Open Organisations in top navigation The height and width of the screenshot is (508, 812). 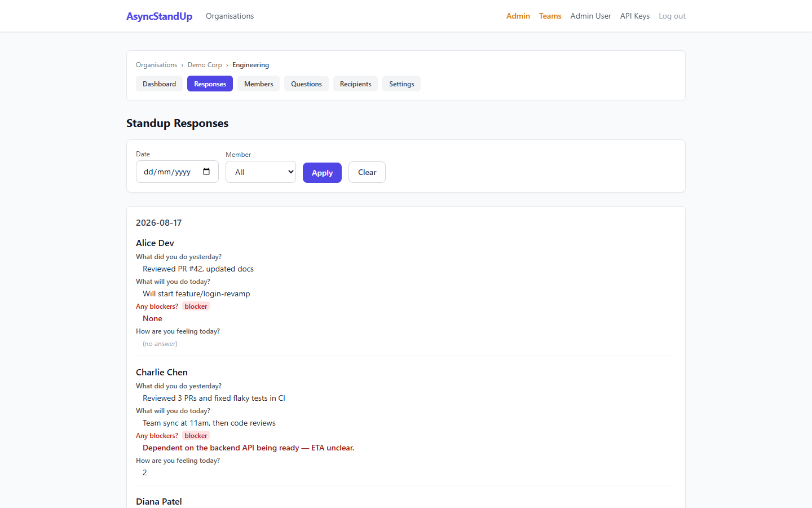click(x=230, y=16)
